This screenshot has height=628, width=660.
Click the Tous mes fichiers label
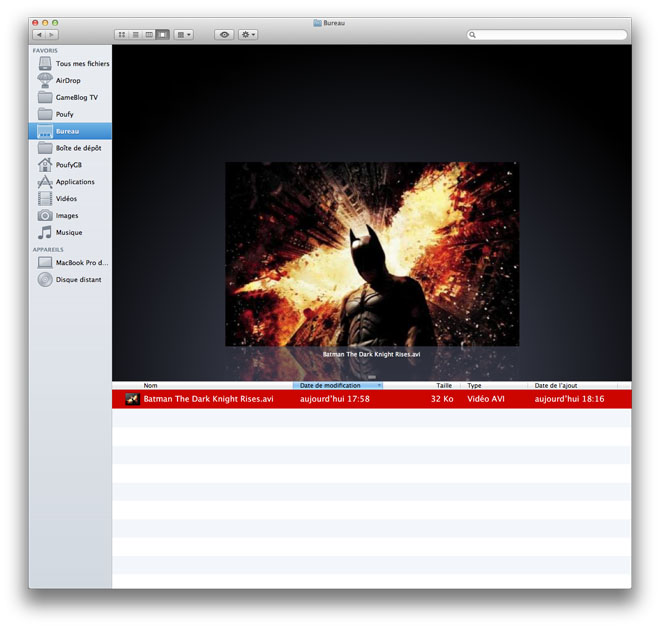pos(82,64)
